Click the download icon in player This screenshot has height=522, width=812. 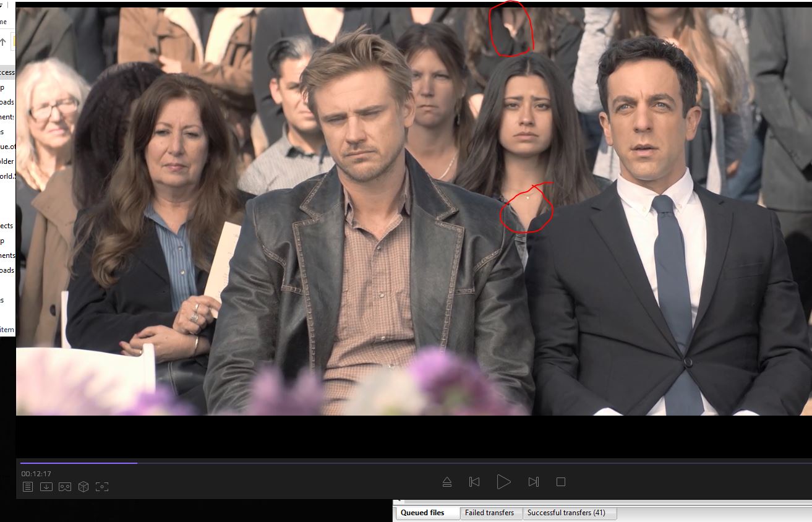pos(46,487)
